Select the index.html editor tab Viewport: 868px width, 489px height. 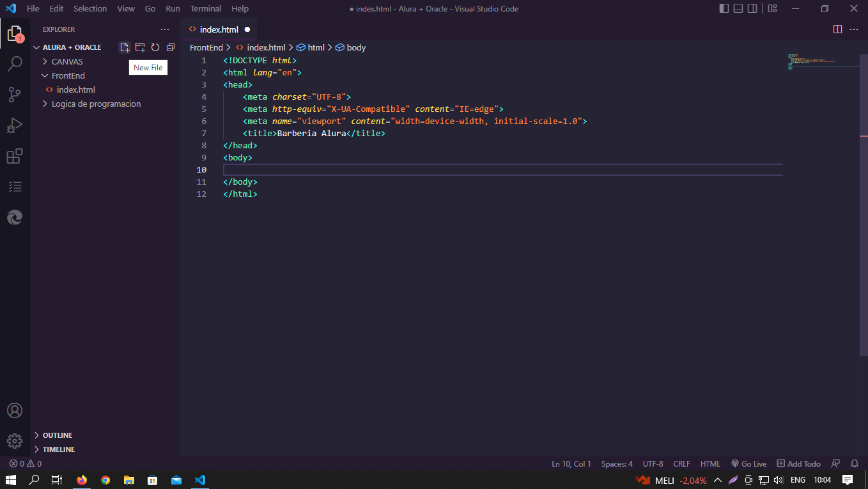pos(219,29)
